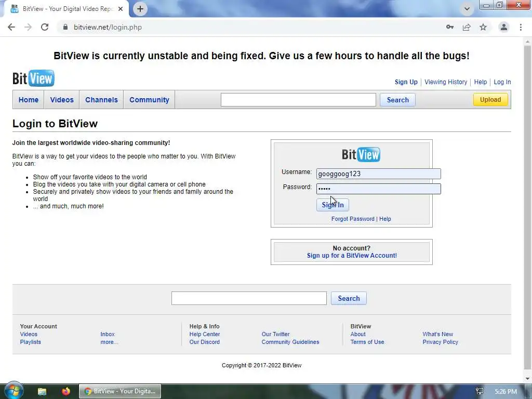This screenshot has height=399, width=532.
Task: Open the Help Center link
Action: (205, 334)
